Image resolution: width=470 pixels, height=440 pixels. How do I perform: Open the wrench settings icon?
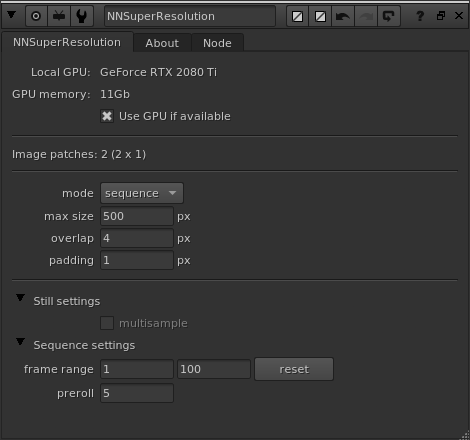(82, 16)
